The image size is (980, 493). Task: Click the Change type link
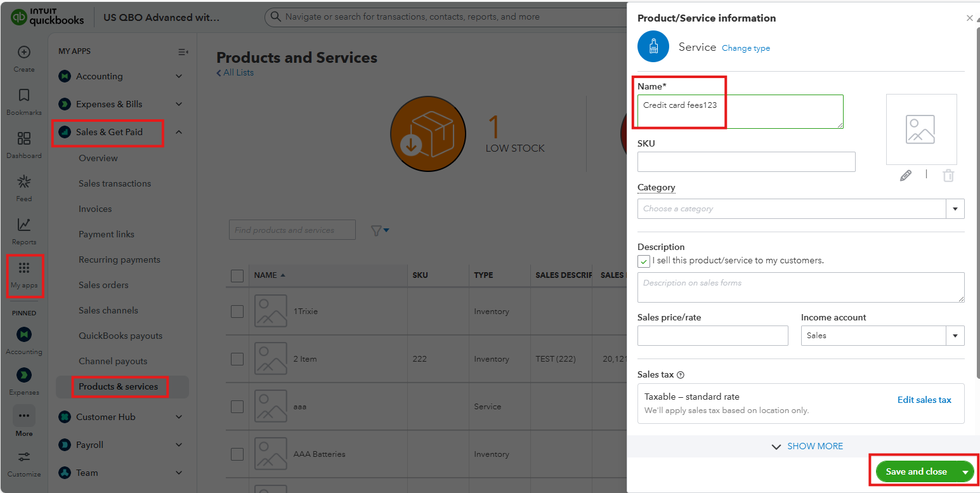[x=746, y=48]
